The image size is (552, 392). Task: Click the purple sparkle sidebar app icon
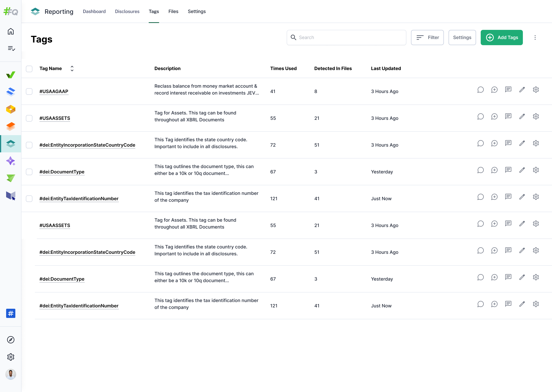(x=11, y=161)
